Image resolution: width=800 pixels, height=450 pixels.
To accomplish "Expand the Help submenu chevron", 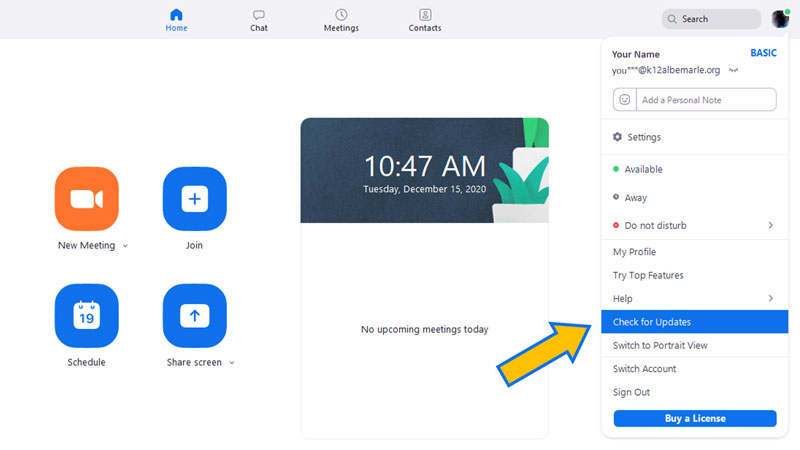I will point(770,298).
